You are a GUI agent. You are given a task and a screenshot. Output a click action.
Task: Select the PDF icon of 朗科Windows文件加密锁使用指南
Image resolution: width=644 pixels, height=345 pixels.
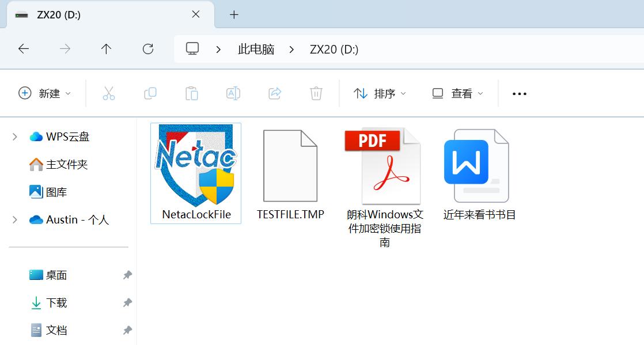coord(383,166)
